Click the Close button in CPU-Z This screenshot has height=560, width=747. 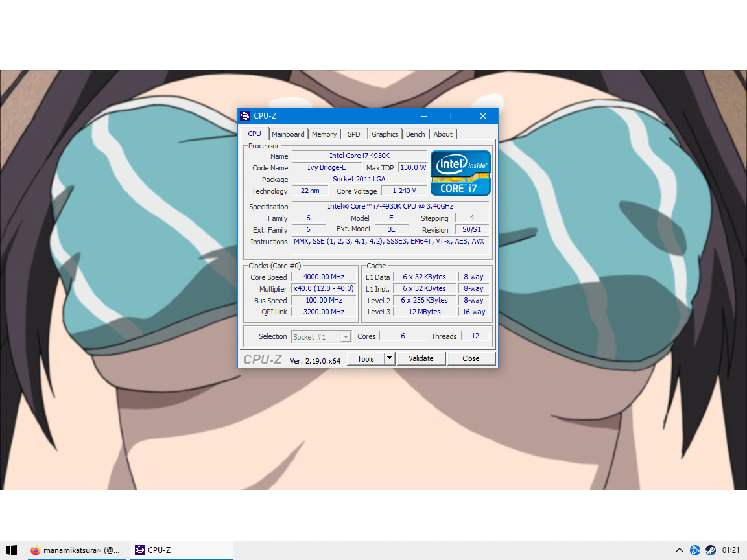pos(471,358)
